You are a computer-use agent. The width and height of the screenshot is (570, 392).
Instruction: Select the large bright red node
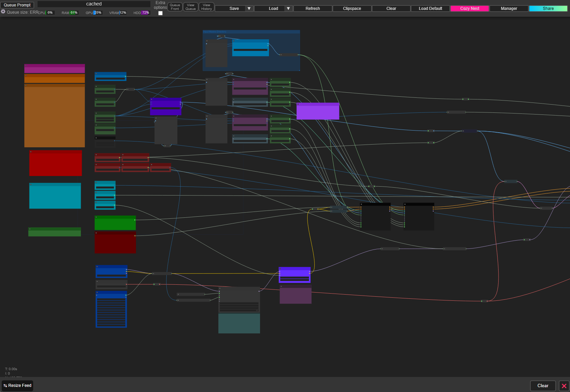tap(55, 163)
